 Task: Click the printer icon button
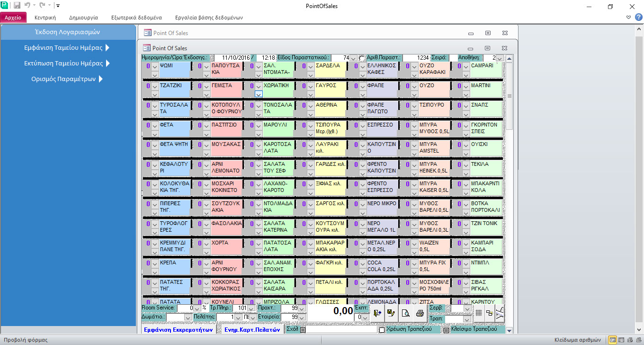420,313
